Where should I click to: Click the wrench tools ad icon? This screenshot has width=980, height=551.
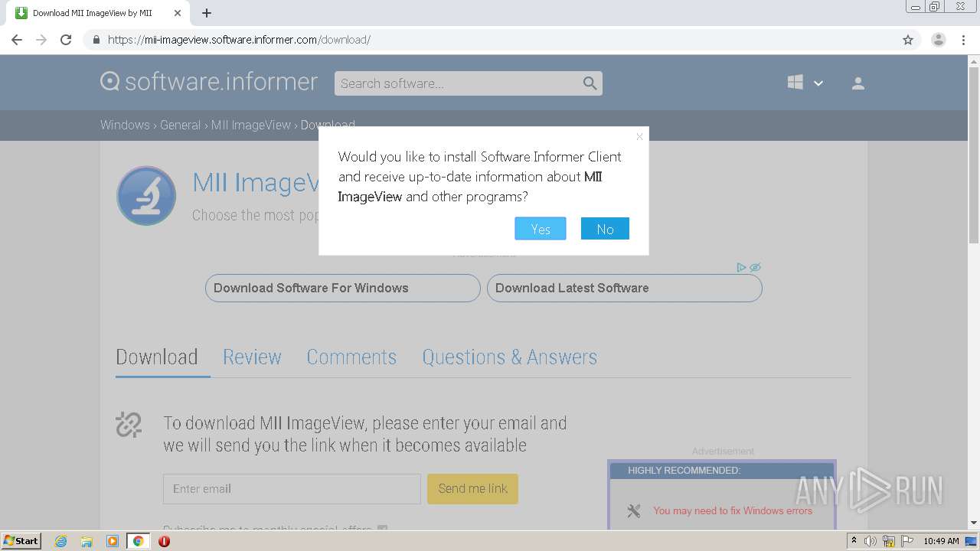click(633, 510)
